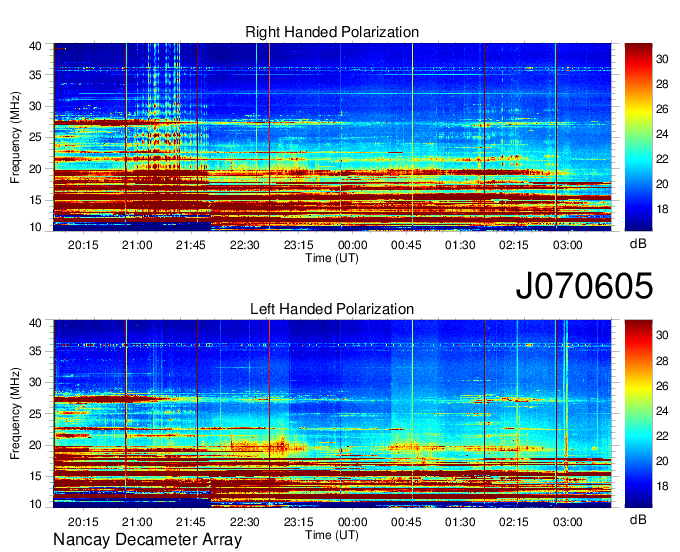The width and height of the screenshot is (680, 552).
Task: Click the 30 MHz frequency tick of Left Handed plot
Action: (x=36, y=382)
